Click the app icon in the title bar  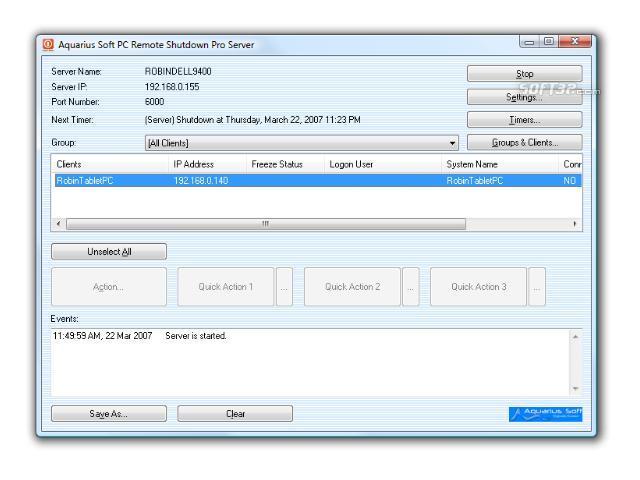[48, 44]
